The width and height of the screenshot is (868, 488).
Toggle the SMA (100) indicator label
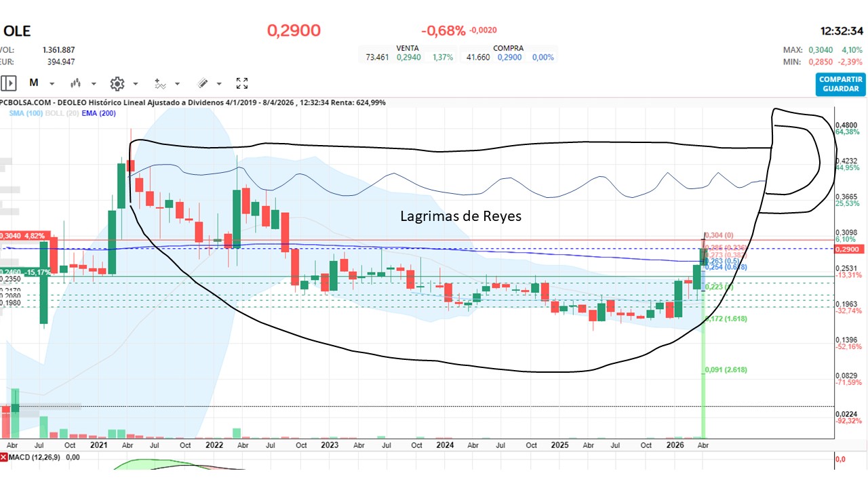[26, 113]
